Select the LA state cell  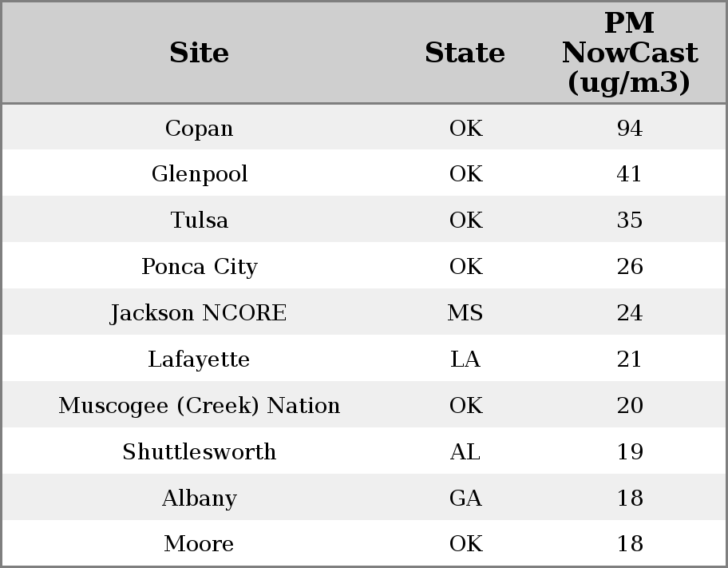(x=465, y=359)
